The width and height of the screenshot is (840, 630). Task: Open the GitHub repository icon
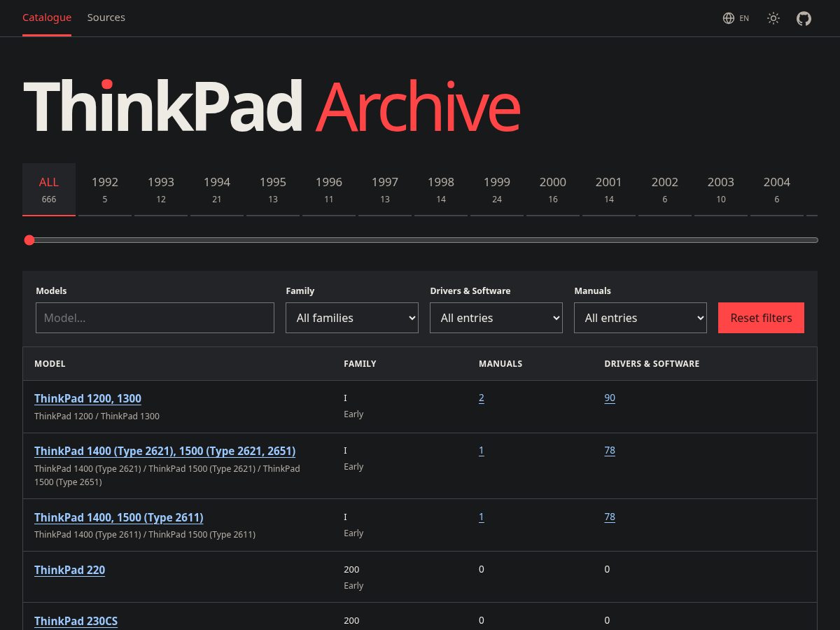coord(804,18)
